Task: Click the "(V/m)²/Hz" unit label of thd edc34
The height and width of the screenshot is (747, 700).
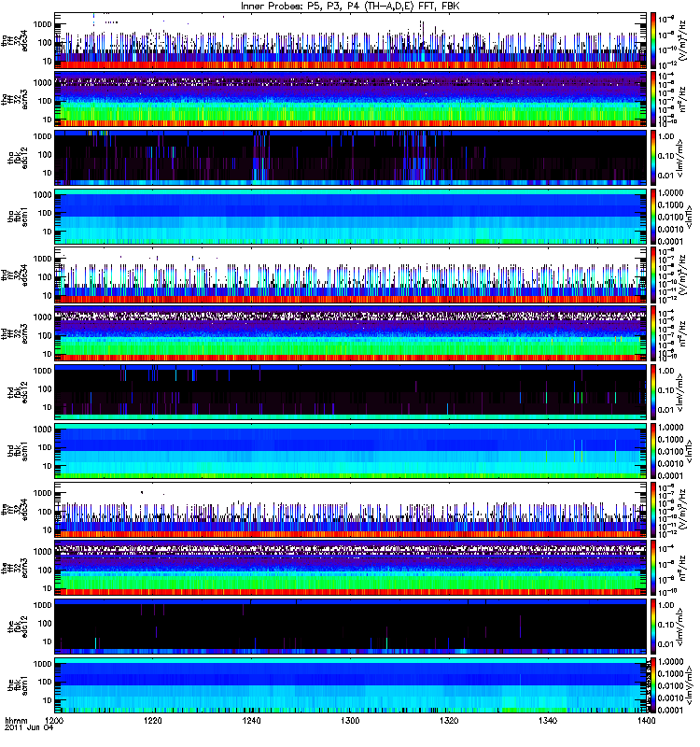Action: pyautogui.click(x=682, y=275)
